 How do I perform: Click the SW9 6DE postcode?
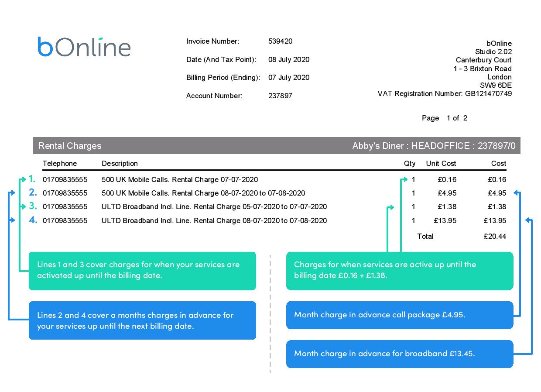(496, 85)
